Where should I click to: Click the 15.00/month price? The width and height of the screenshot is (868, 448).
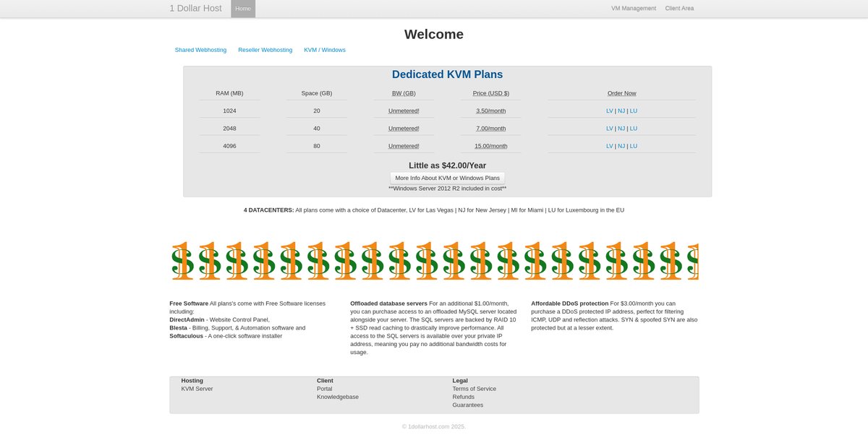[491, 145]
